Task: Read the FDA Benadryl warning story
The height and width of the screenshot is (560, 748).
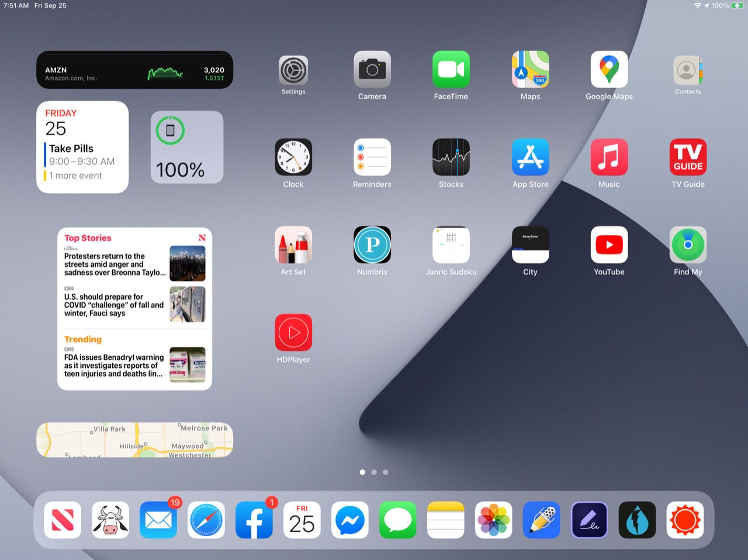Action: (x=134, y=365)
